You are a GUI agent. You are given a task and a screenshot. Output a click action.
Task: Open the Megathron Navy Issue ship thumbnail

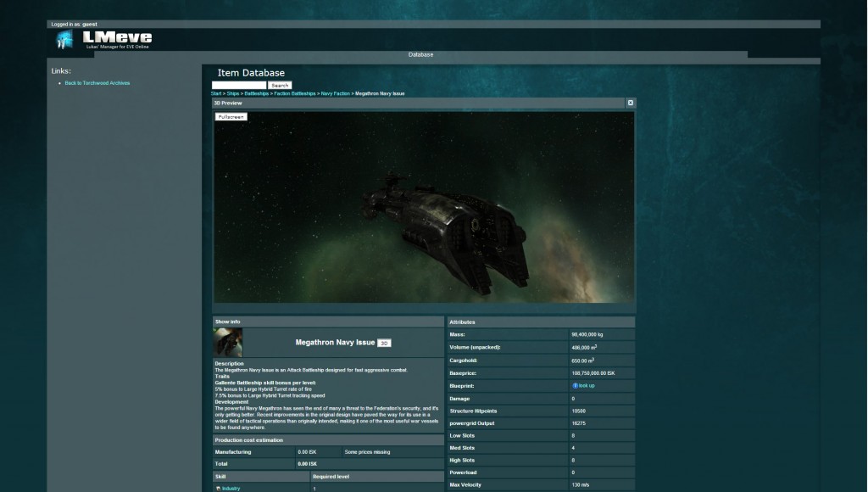[228, 343]
